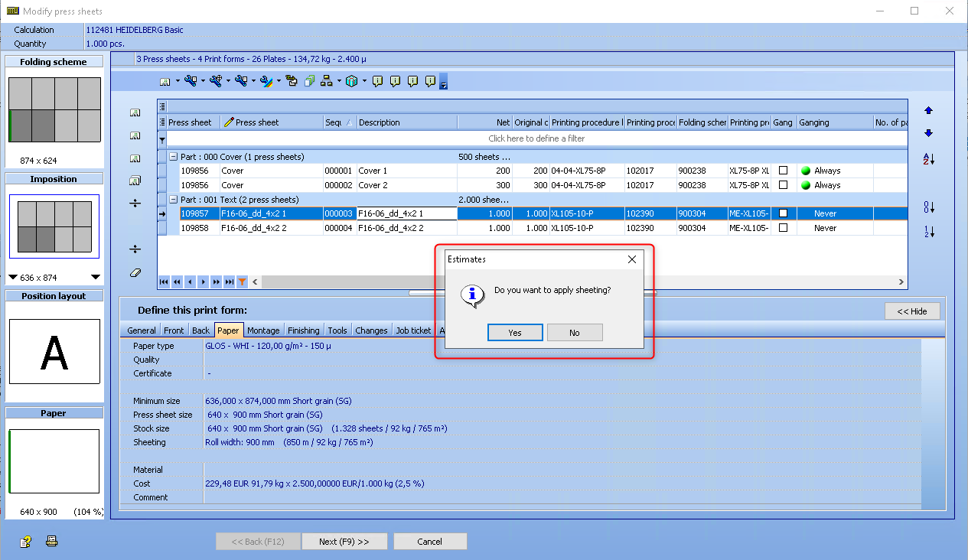Image resolution: width=968 pixels, height=560 pixels.
Task: Open dropdown arrow beside wrench-with-plus icon
Action: pos(228,81)
